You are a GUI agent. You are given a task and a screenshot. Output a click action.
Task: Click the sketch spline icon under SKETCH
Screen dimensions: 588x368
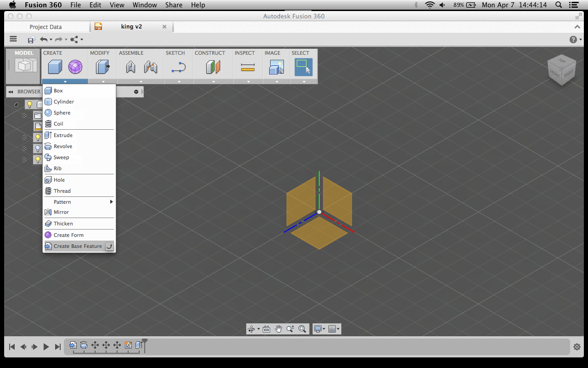click(178, 68)
